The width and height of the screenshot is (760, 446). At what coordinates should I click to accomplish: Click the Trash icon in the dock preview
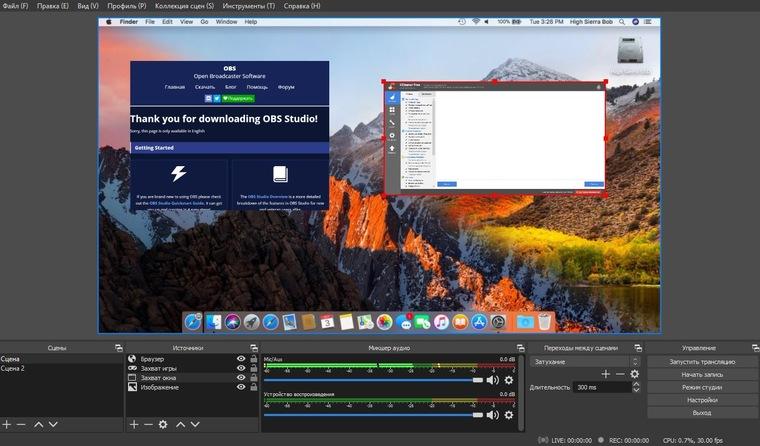[544, 322]
